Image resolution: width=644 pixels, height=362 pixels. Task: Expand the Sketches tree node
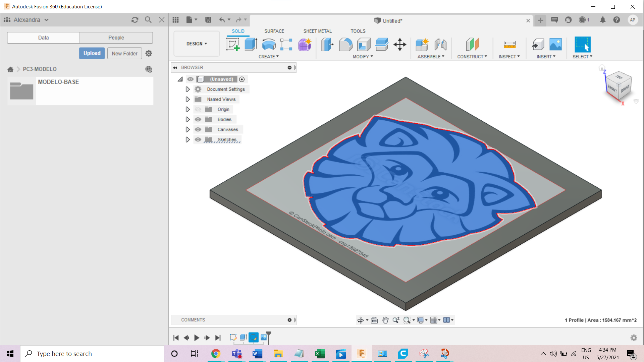(x=187, y=139)
